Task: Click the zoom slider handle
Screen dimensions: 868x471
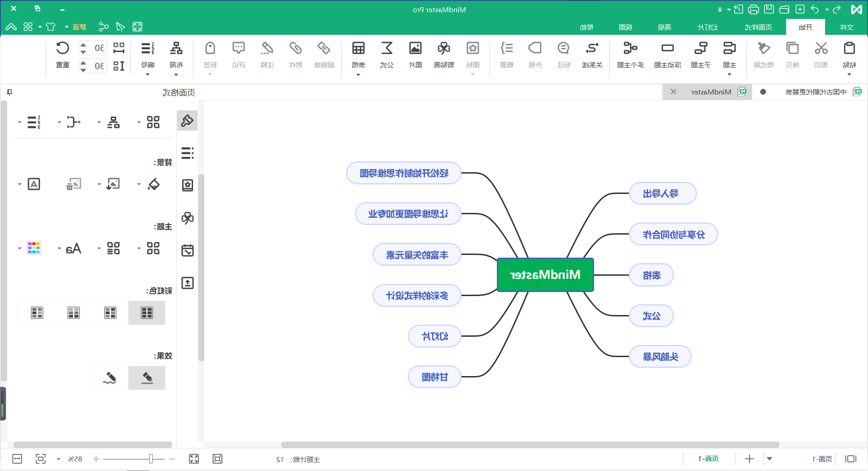Action: [151, 459]
